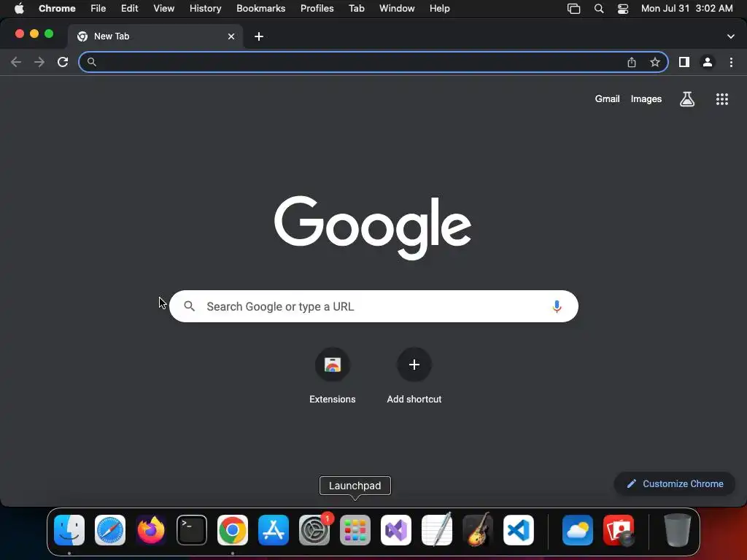Click the browser back arrow

tap(16, 62)
